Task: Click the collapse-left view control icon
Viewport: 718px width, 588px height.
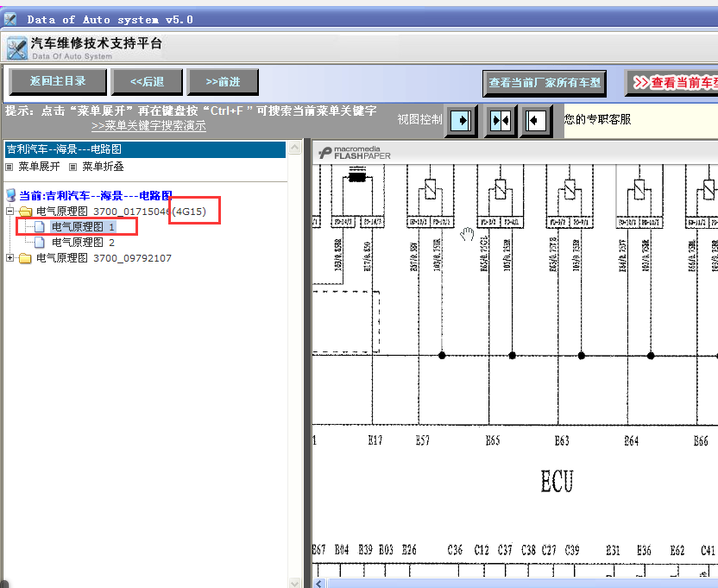Action: click(536, 121)
